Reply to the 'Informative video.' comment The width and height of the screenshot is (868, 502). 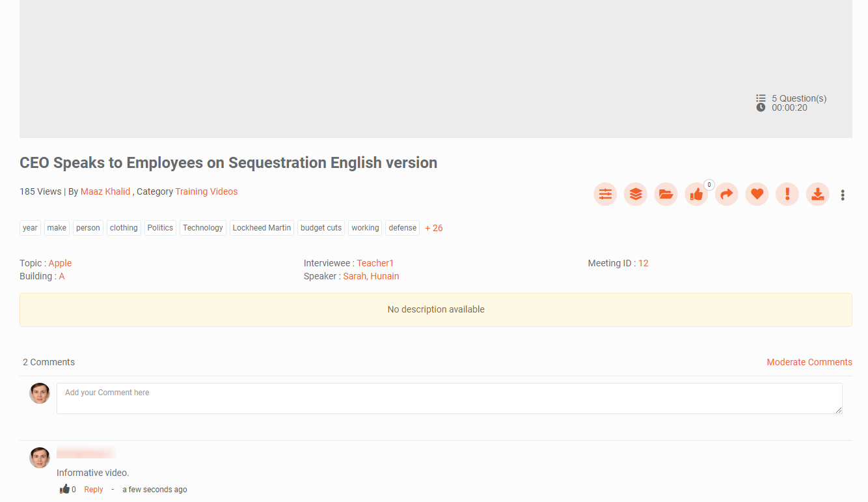tap(94, 490)
